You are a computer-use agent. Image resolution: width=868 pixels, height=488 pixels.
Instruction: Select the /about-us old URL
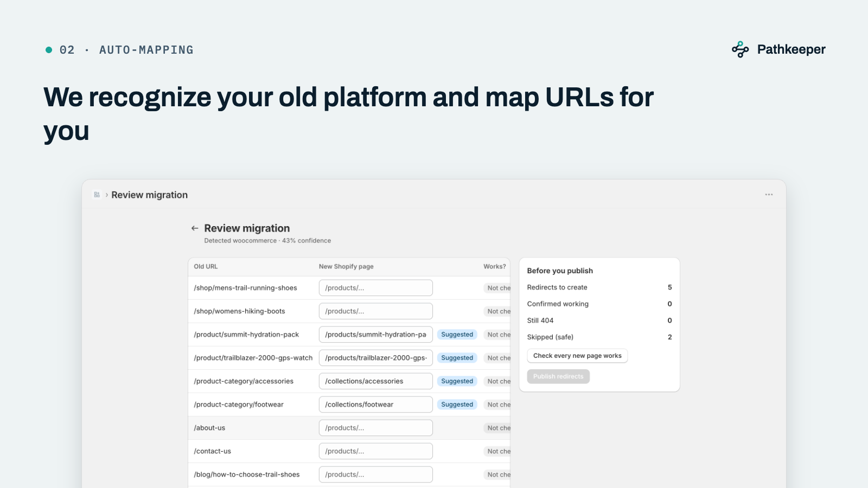[209, 428]
